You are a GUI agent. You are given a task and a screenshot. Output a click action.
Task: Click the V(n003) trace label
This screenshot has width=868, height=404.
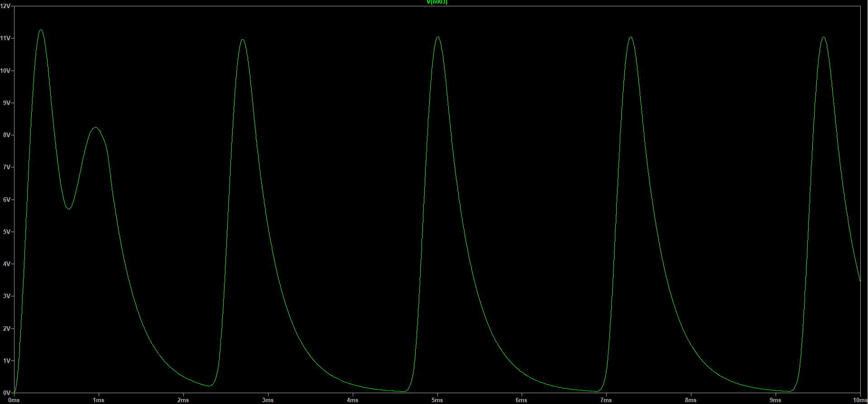click(x=437, y=2)
